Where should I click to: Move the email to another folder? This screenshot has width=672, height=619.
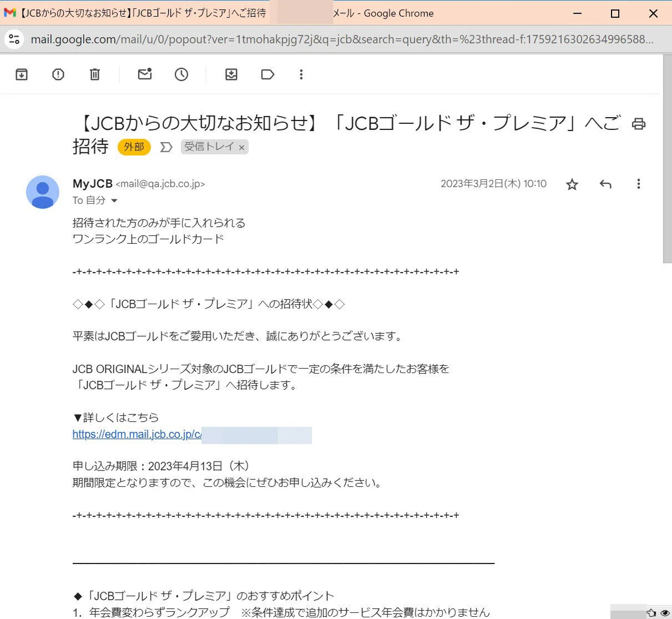click(x=231, y=74)
